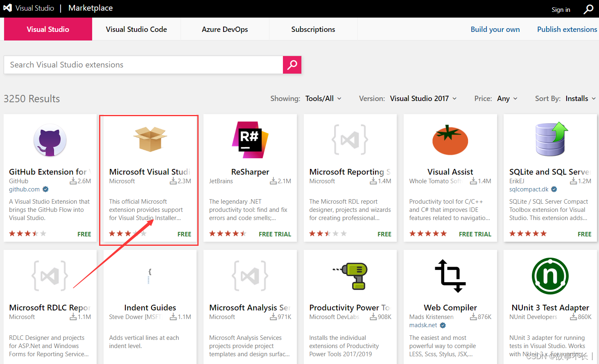
Task: Click the SQLite database icon
Action: pyautogui.click(x=551, y=139)
